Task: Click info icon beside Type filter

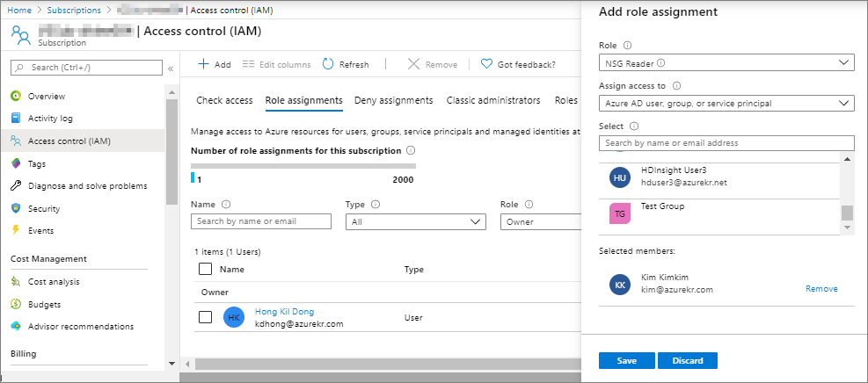Action: coord(376,205)
